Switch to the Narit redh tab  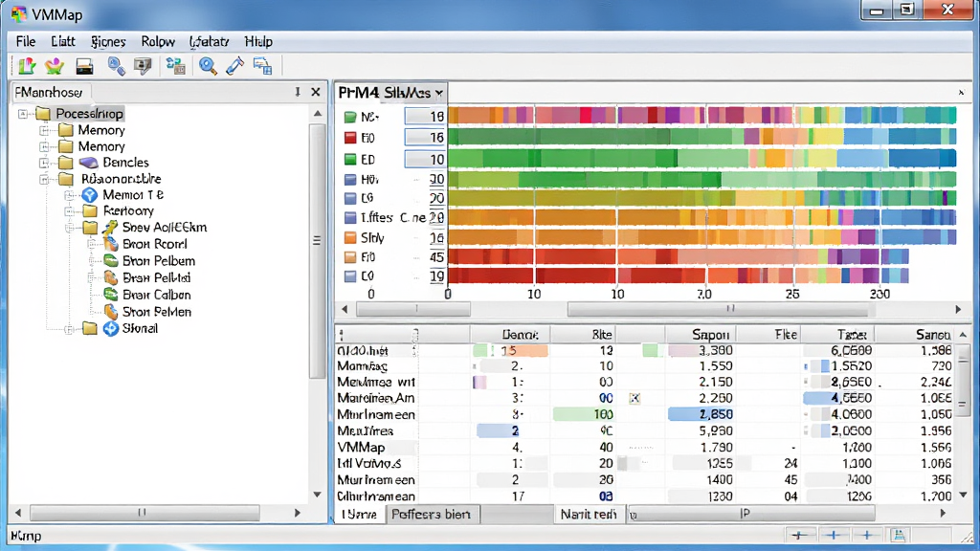589,514
